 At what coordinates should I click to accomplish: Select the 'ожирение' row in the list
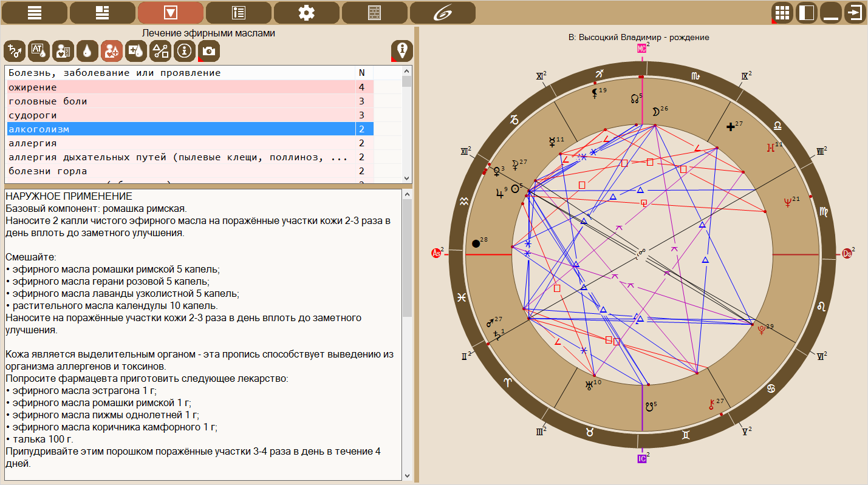180,87
